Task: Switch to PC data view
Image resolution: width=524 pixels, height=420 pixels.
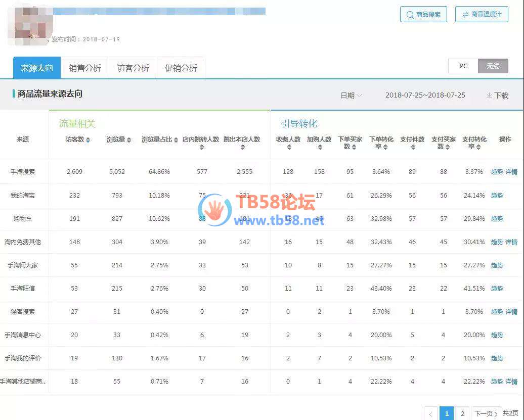Action: [463, 66]
